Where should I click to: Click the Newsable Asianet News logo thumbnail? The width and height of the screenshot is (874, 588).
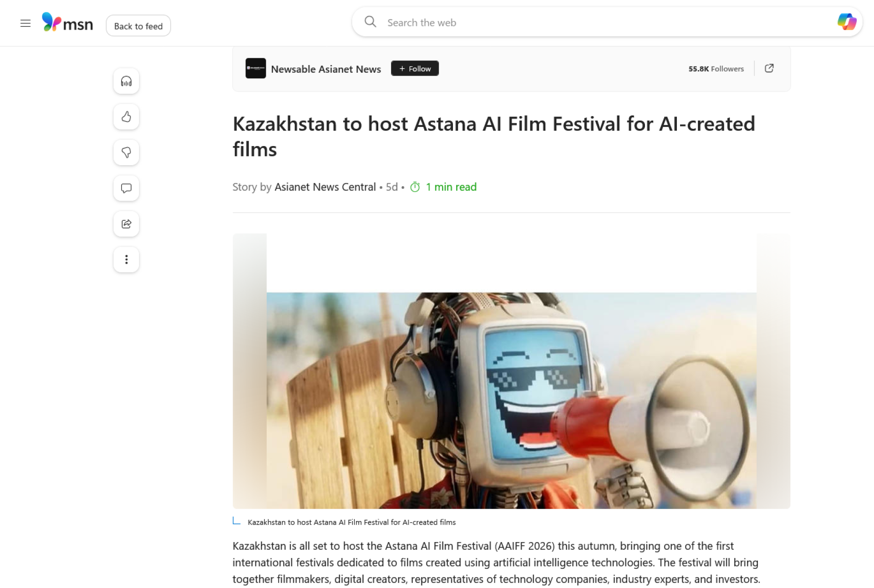(255, 68)
